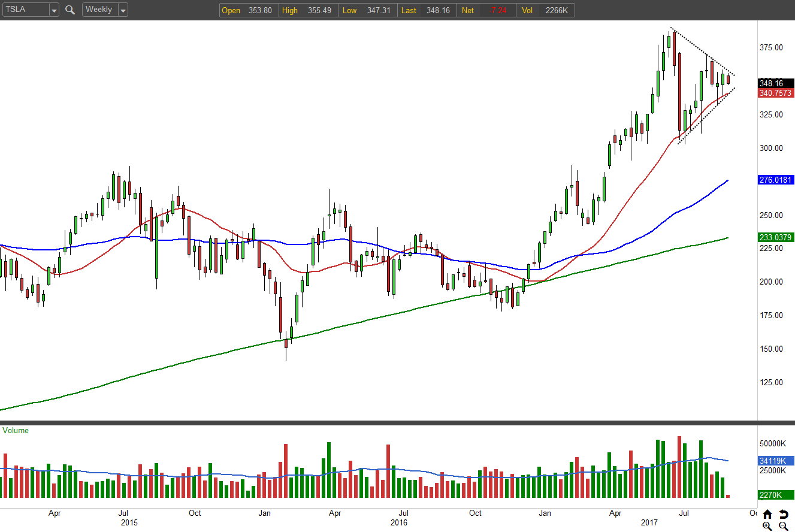Click the Last price 348.16 in header

point(437,11)
